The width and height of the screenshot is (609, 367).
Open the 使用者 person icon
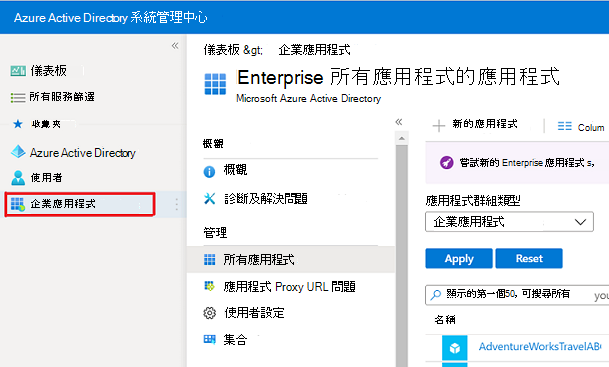[18, 178]
